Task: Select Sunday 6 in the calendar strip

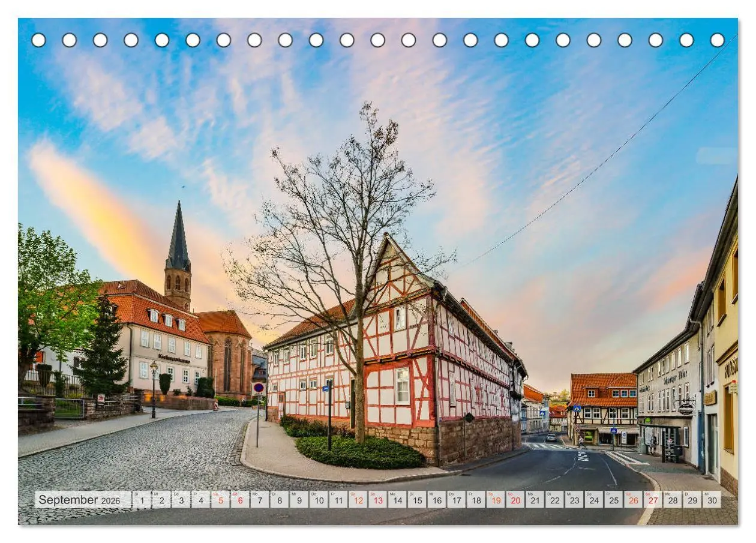Action: (240, 500)
